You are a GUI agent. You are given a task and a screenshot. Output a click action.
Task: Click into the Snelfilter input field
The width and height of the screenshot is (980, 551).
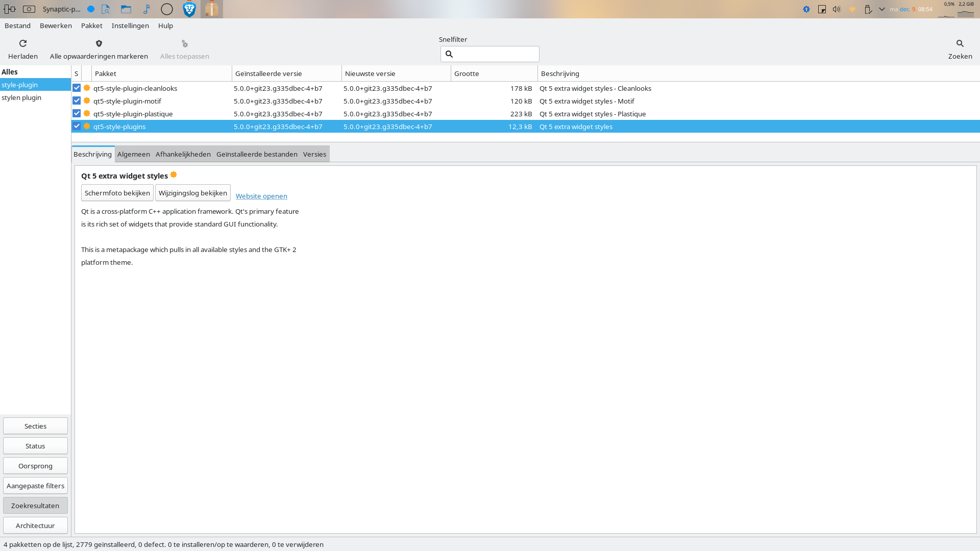click(490, 54)
